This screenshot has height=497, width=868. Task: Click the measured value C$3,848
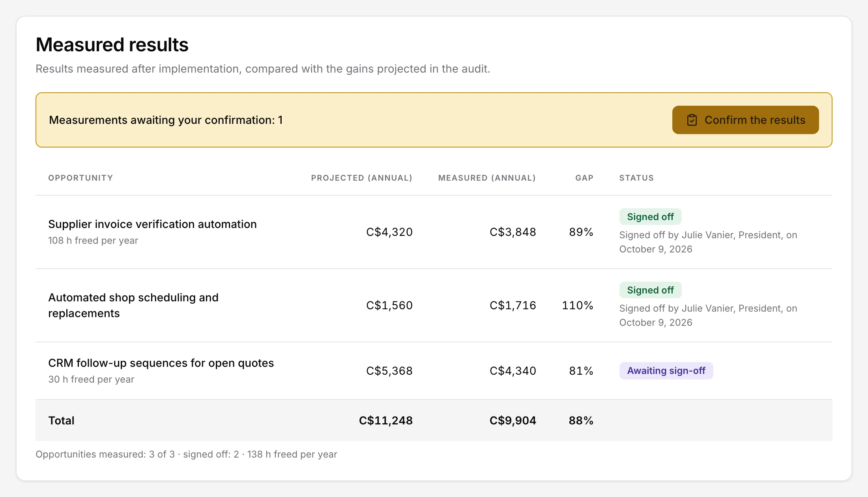(x=513, y=232)
